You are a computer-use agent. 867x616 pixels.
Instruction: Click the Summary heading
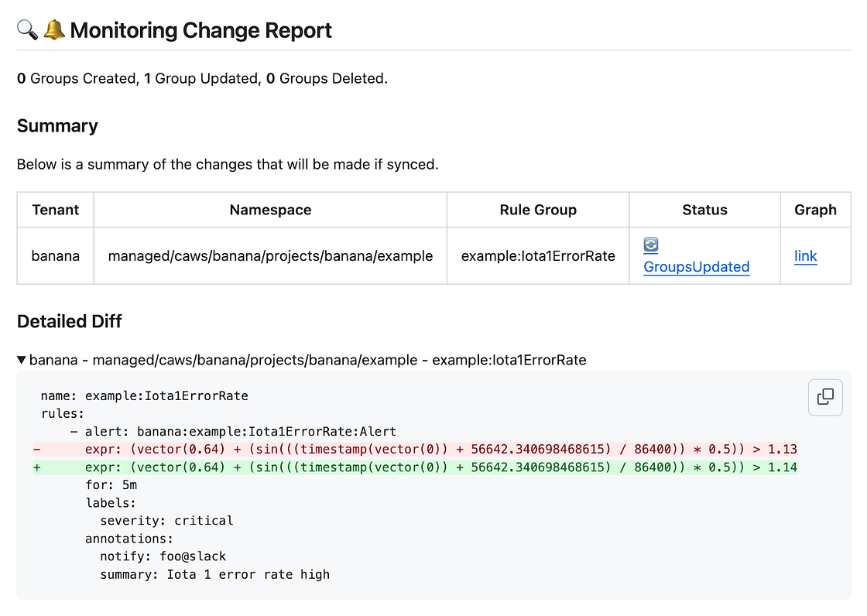pos(57,126)
